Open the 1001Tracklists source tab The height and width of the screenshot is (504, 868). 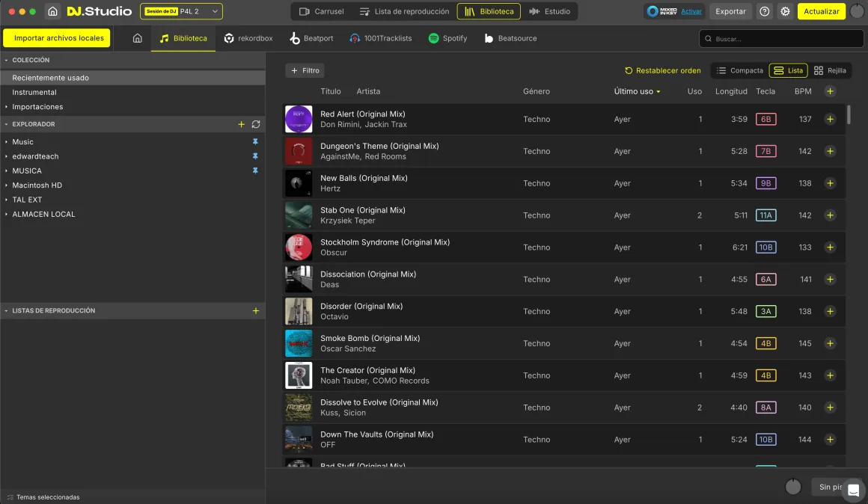click(381, 38)
